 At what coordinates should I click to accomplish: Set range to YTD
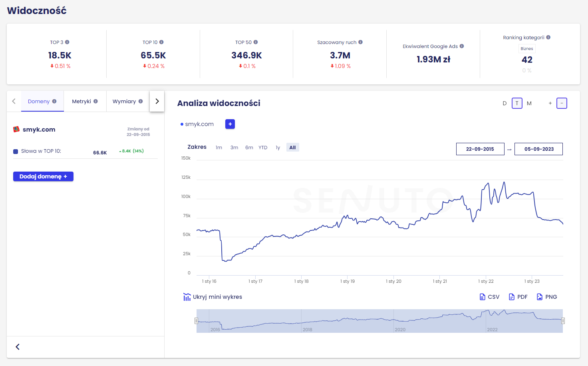pyautogui.click(x=263, y=148)
